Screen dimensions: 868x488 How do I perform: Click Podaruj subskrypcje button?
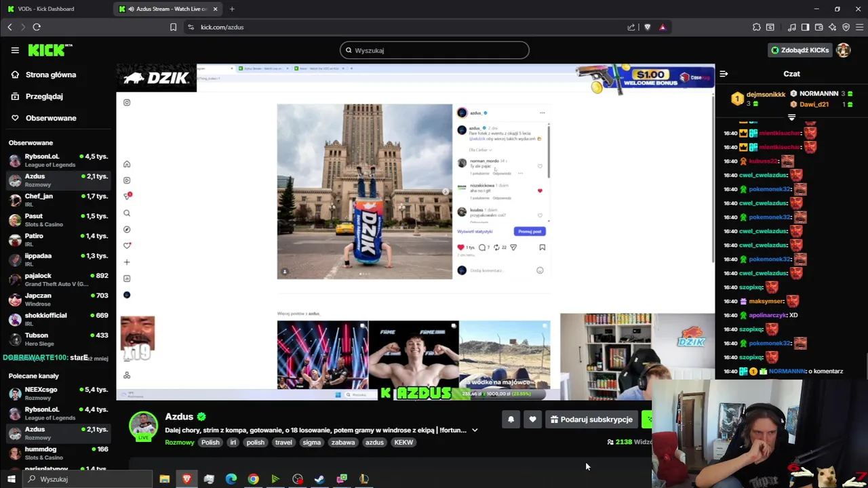click(x=591, y=420)
